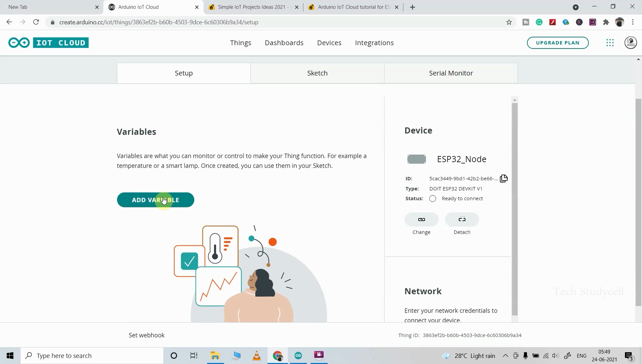Click the volume icon in system tray
Image resolution: width=642 pixels, height=364 pixels.
click(x=555, y=356)
